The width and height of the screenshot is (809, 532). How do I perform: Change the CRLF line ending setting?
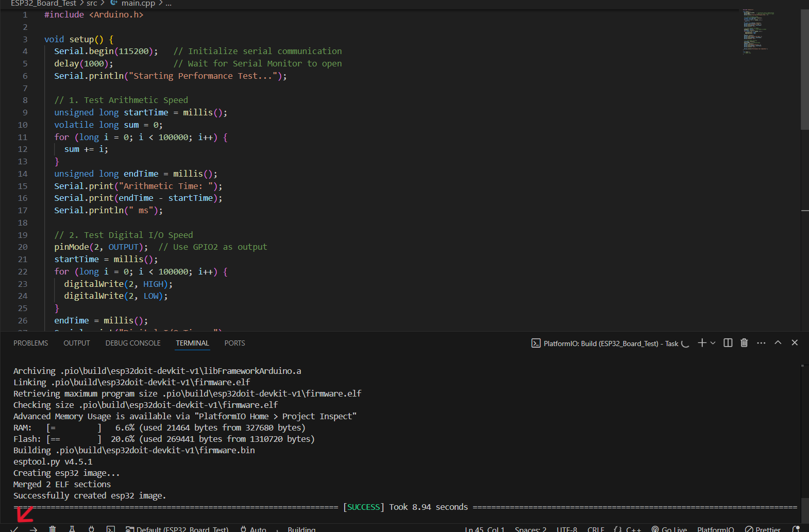tap(596, 529)
